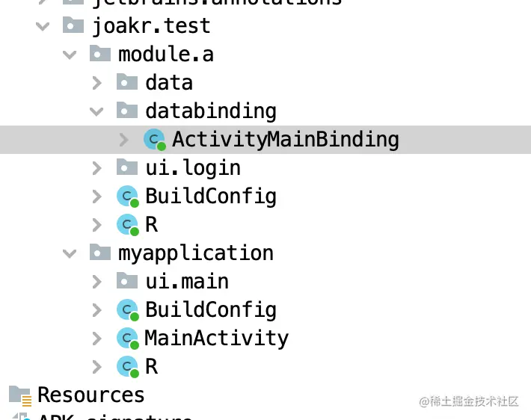Collapse the databinding package chevron

pos(97,111)
